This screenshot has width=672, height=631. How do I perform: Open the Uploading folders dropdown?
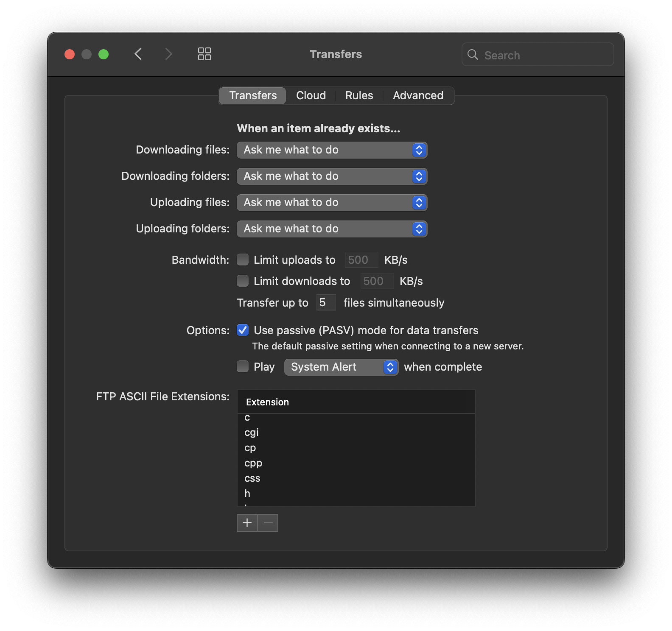(x=332, y=229)
